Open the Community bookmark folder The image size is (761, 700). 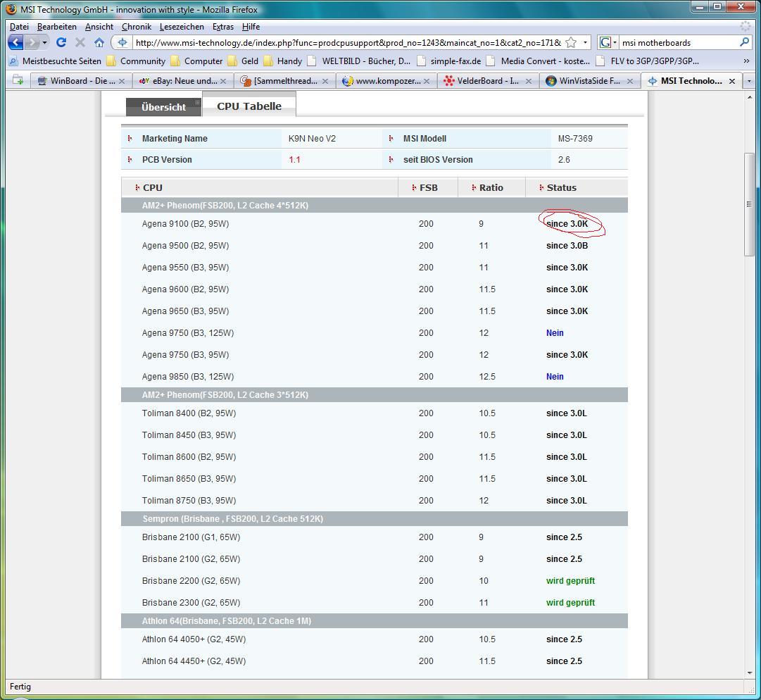tap(136, 61)
